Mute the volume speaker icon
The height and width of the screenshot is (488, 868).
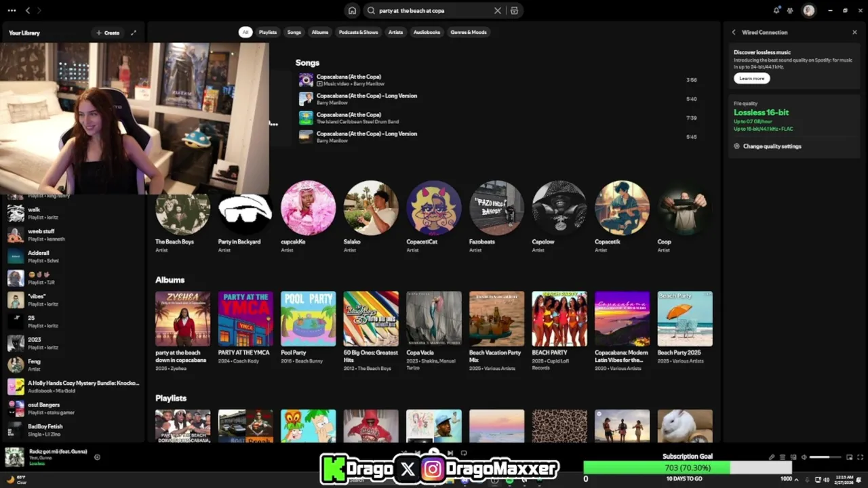[804, 457]
